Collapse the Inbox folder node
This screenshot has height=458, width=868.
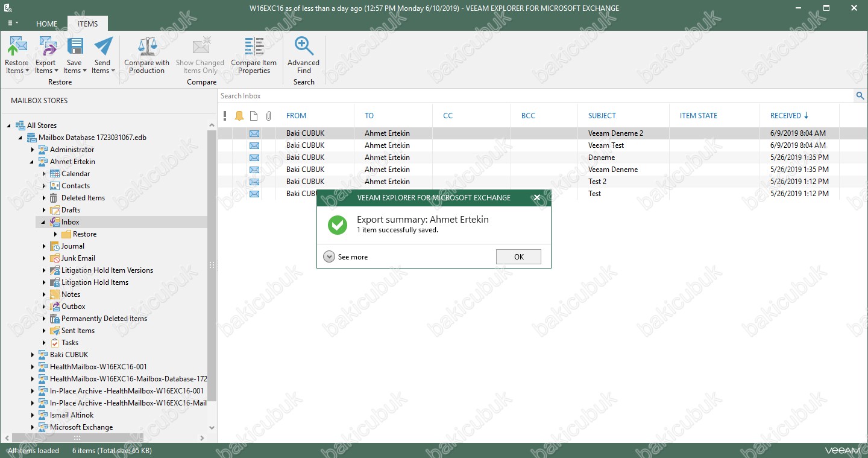43,222
